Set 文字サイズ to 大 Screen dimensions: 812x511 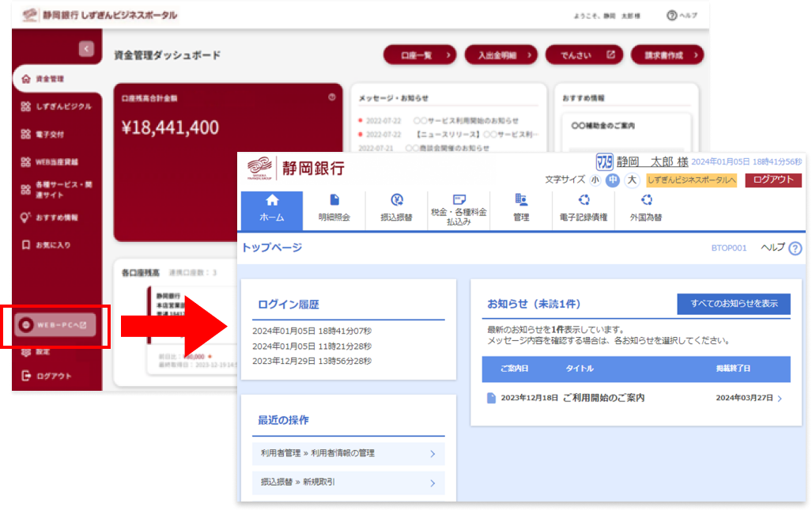(632, 180)
